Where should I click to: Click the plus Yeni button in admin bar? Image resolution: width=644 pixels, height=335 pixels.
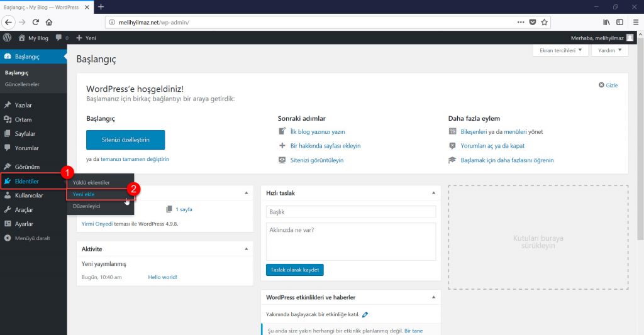click(86, 38)
